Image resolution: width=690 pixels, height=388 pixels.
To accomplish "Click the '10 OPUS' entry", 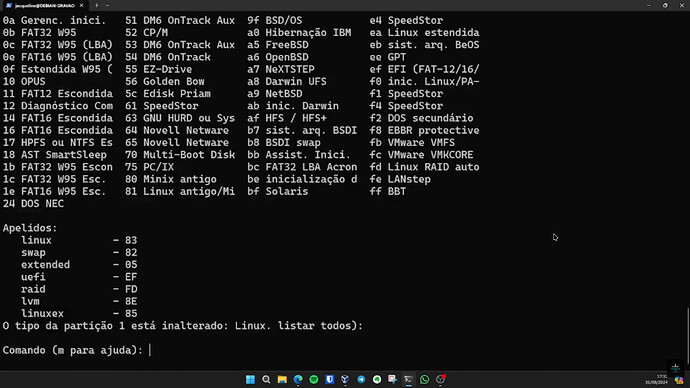I will [24, 81].
